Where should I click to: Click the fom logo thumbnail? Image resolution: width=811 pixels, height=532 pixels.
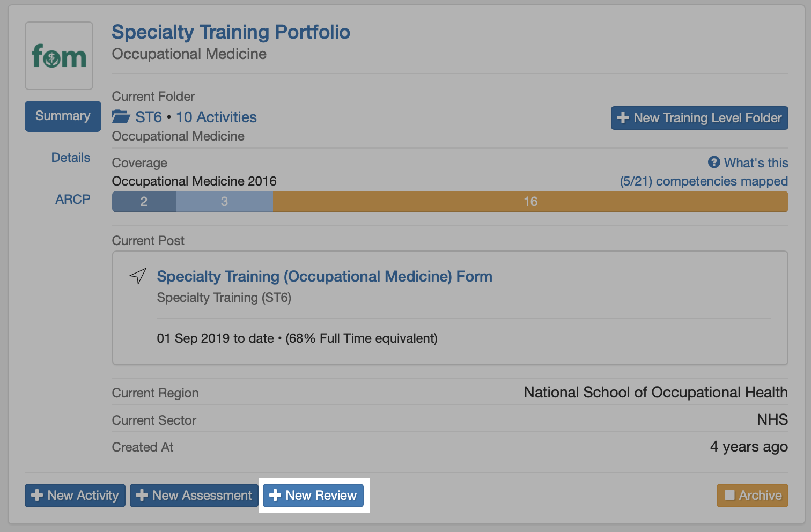pos(59,56)
